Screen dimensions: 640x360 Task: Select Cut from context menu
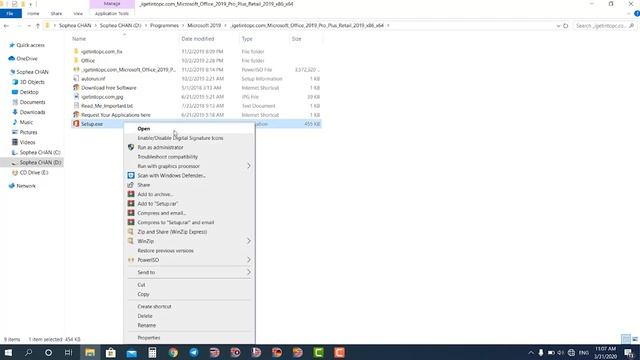[x=141, y=285]
